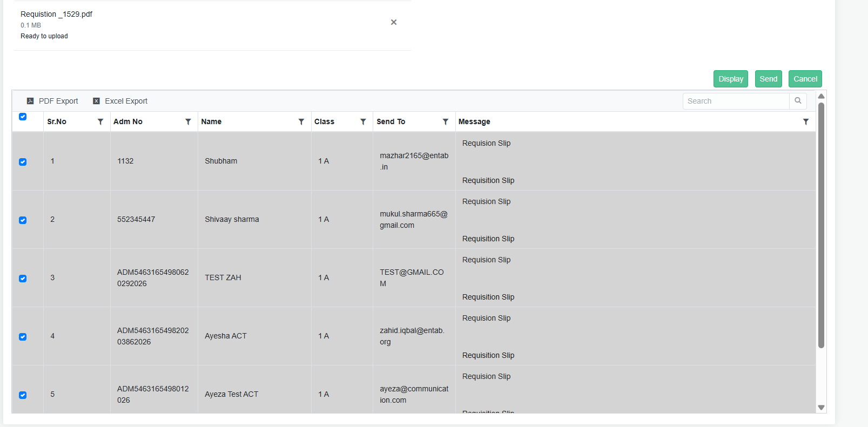Screen dimensions: 868x427
Task: Open the Name column filter
Action: [301, 122]
